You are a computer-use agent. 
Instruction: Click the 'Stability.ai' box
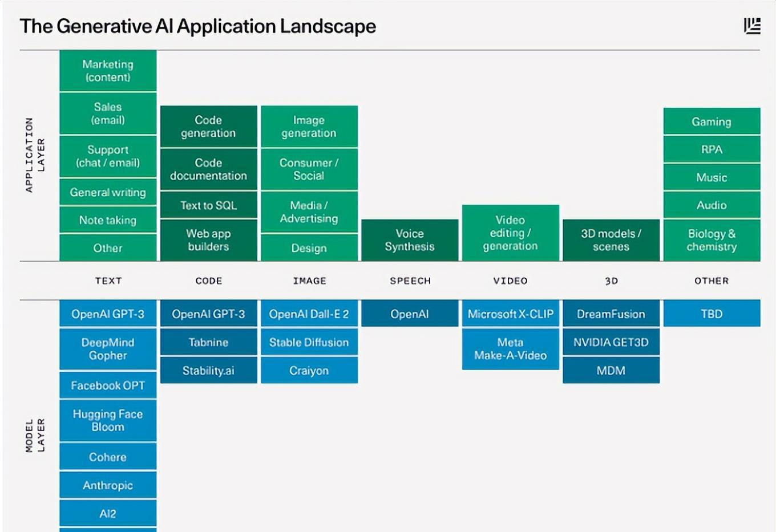pos(209,370)
